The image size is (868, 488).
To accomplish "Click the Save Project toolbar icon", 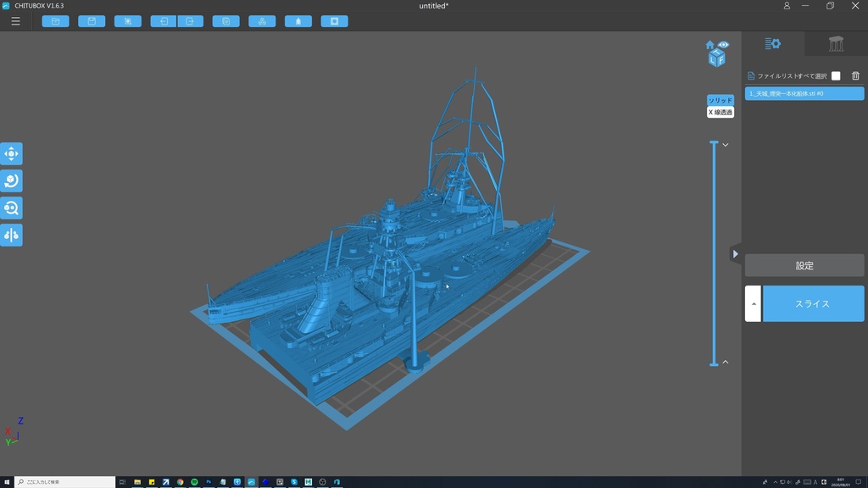I will coord(92,21).
